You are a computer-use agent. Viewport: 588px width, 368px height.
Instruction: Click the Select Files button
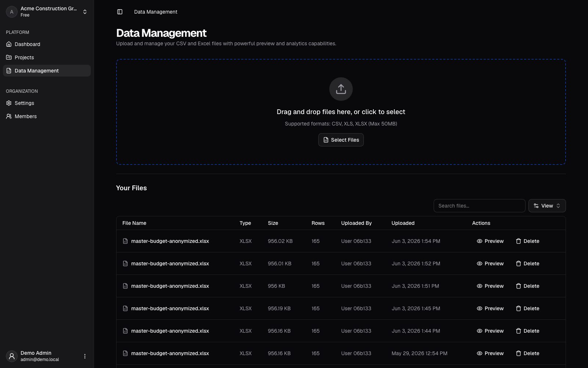(341, 140)
